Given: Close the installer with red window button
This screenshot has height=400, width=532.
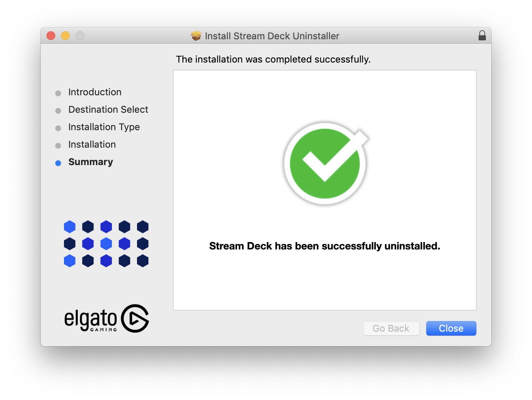Looking at the screenshot, I should (51, 36).
